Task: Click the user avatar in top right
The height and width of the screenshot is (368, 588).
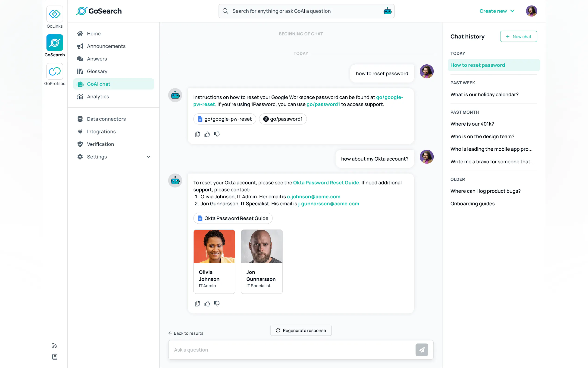Action: [x=531, y=11]
